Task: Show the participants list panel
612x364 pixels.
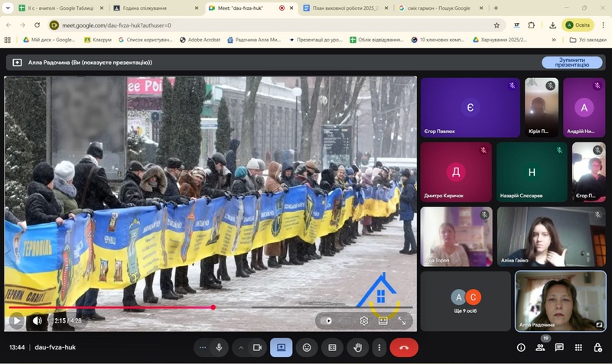Action: (x=540, y=347)
